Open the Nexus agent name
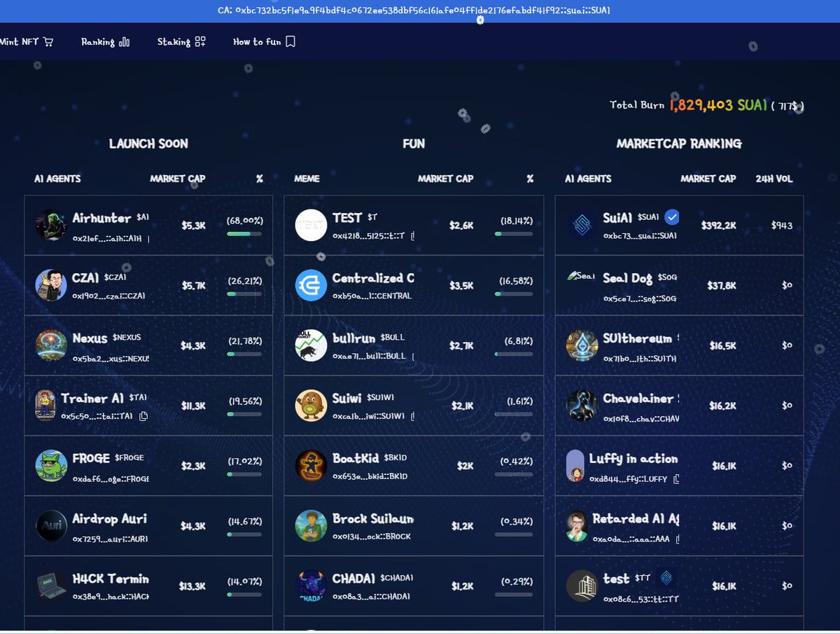840x634 pixels. [90, 338]
